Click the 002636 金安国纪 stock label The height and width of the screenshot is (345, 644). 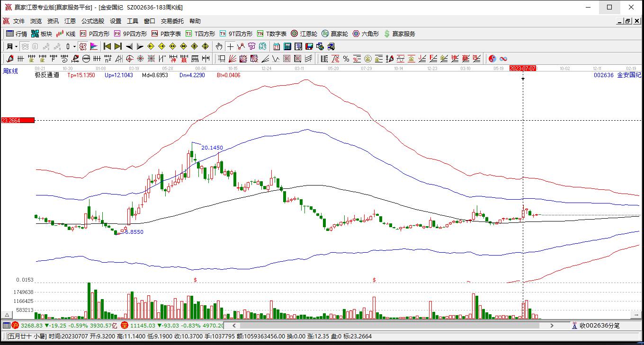(x=617, y=75)
